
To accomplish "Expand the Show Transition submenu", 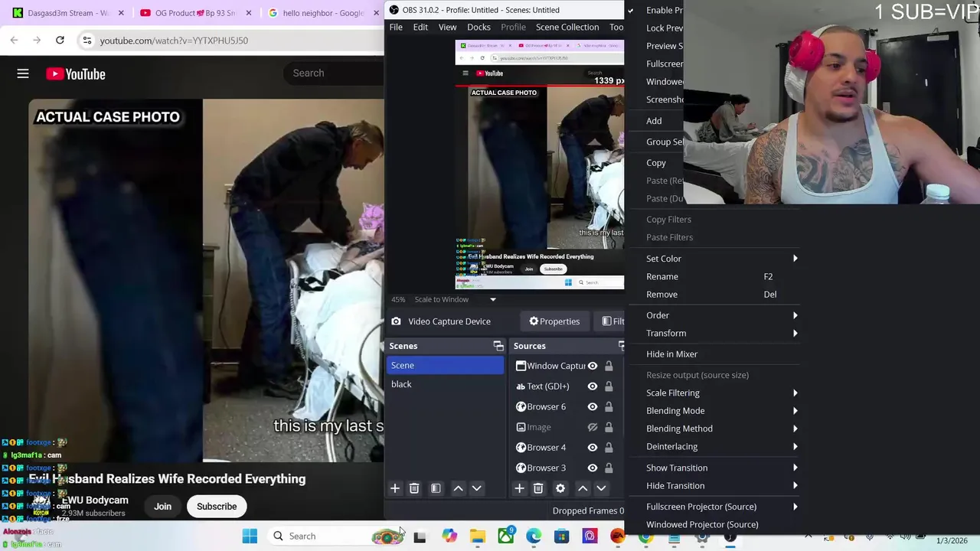I will point(722,468).
